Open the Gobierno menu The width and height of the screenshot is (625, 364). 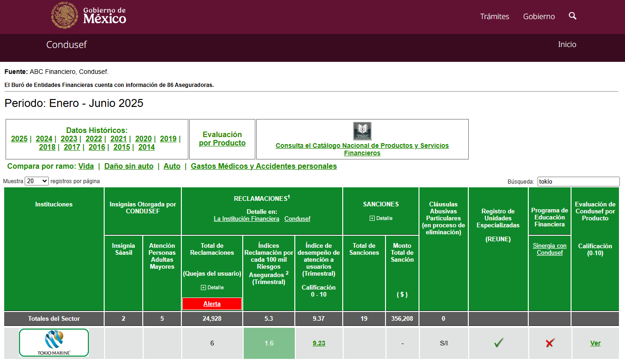tap(539, 17)
